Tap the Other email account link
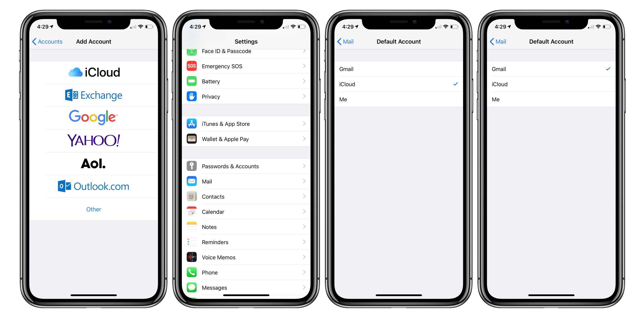 (94, 209)
